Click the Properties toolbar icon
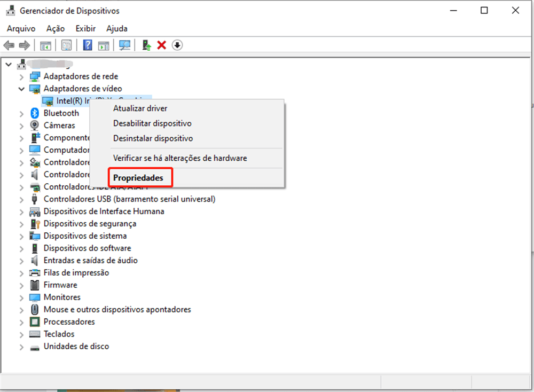 (x=66, y=45)
